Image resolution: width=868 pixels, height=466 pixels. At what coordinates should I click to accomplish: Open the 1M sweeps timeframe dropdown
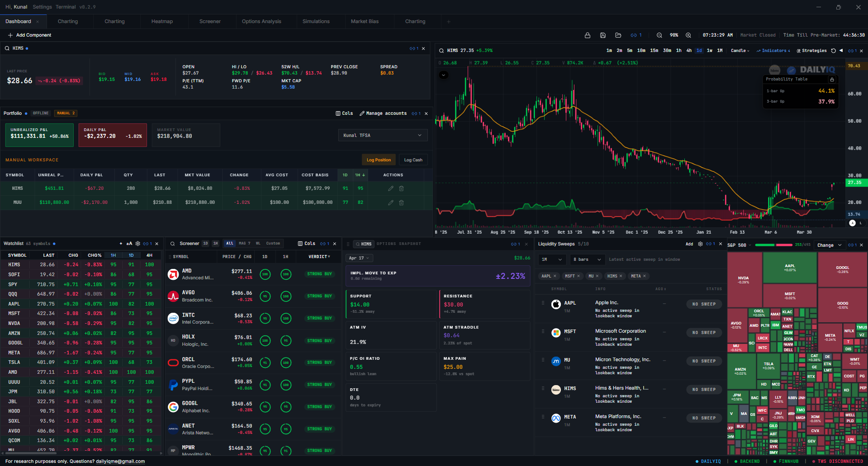pos(552,259)
